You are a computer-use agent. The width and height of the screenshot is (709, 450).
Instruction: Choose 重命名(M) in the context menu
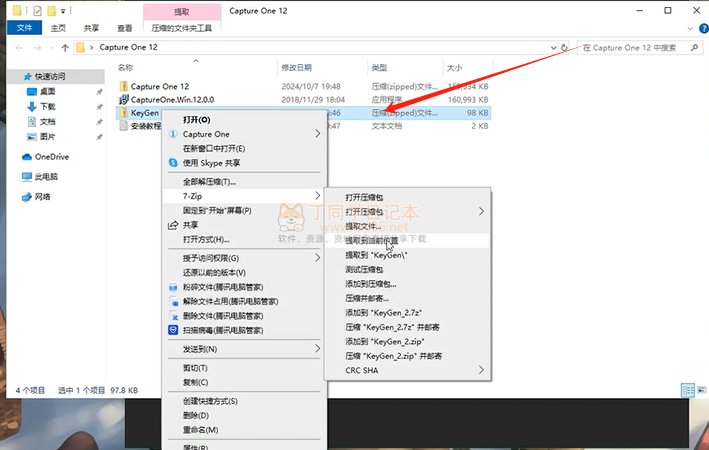point(200,430)
